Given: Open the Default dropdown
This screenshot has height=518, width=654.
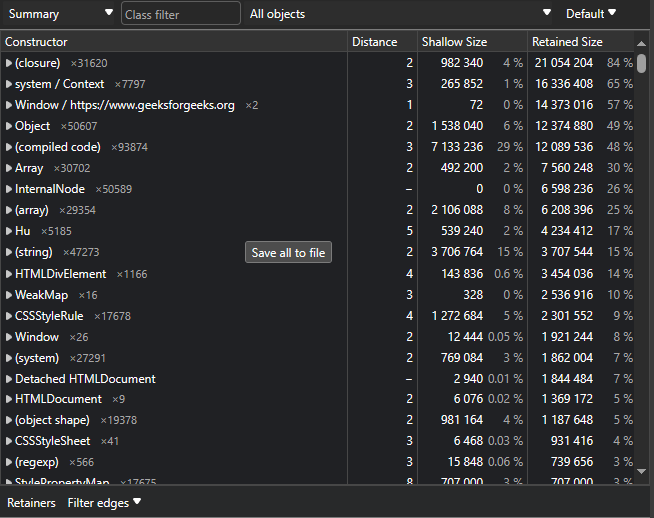Looking at the screenshot, I should pyautogui.click(x=591, y=14).
